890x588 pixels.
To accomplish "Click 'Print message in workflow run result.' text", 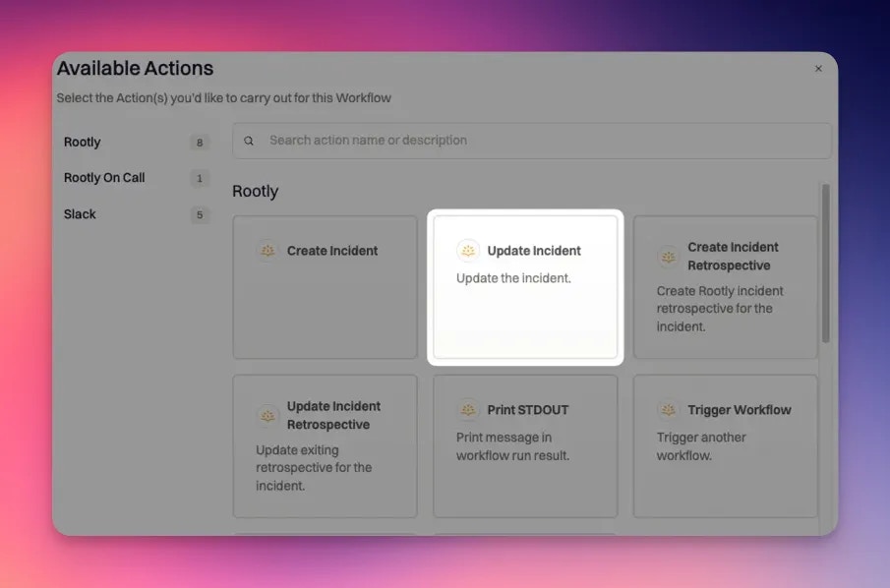I will (x=512, y=446).
